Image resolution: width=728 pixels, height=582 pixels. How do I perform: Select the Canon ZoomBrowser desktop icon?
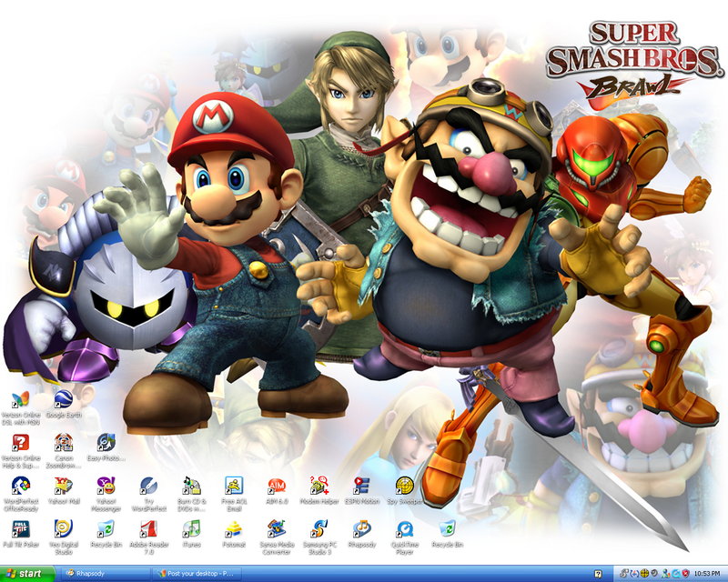coord(64,451)
